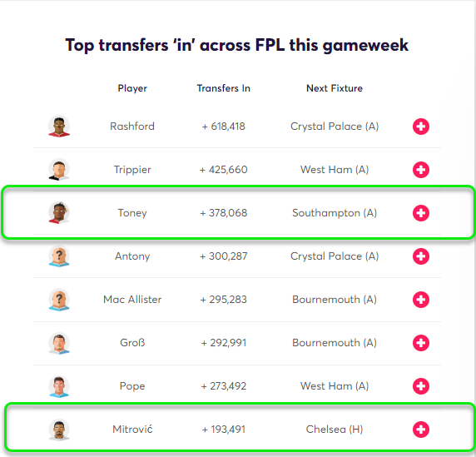Select Toney's Southampton (A) fixture text
Viewport: 476px width, 457px height.
coord(335,213)
